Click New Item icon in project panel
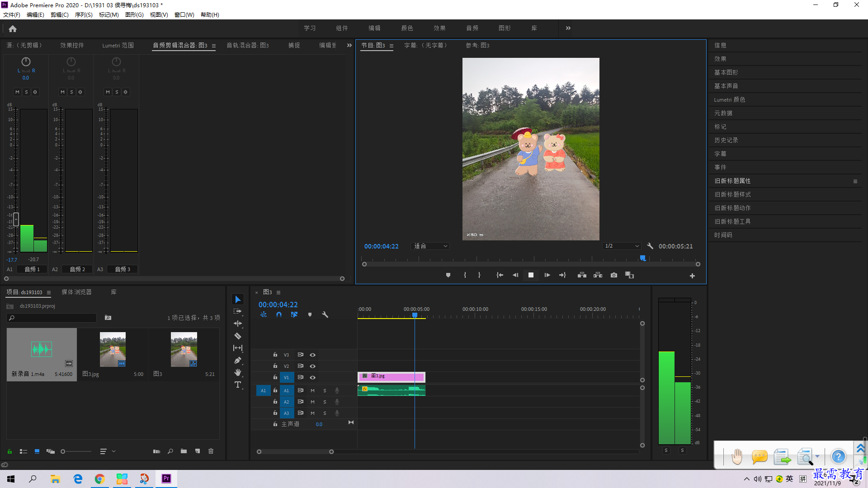The width and height of the screenshot is (868, 488). pos(198,451)
